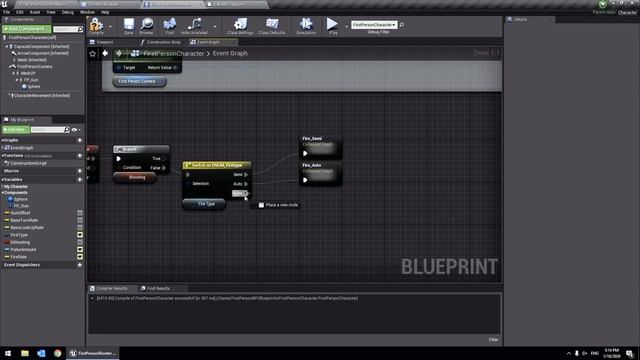Add a new macro with the plus icon
640x360 pixels.
pos(80,171)
